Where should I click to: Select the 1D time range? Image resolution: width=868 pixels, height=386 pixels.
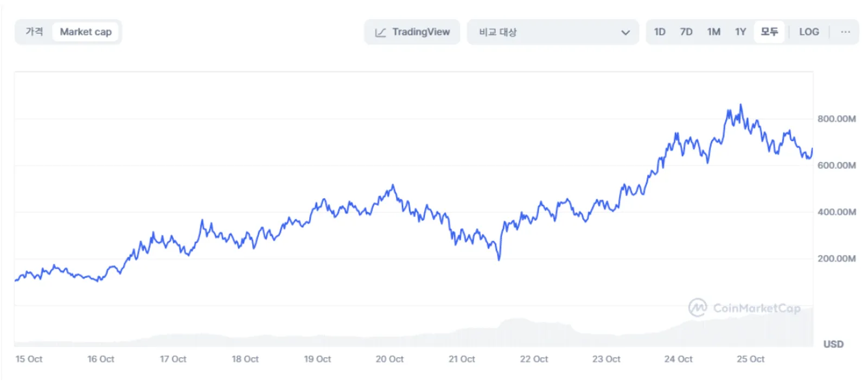tap(660, 32)
